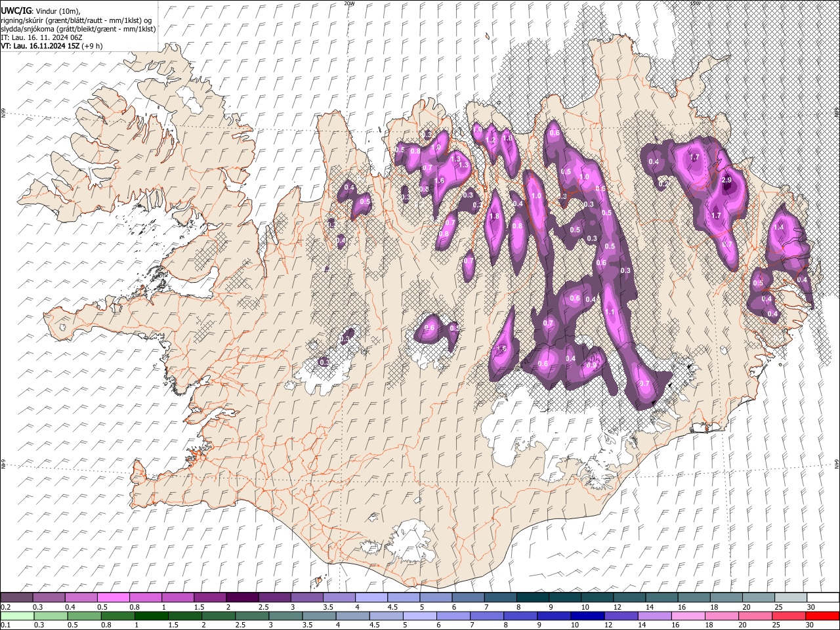Click the '15W' longitude label at top
840x630 pixels.
pos(696,3)
